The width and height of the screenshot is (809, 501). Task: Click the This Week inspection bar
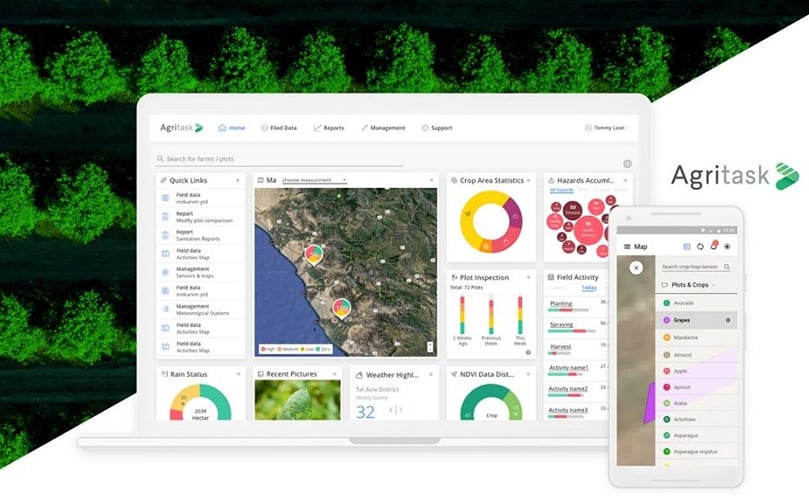click(520, 315)
